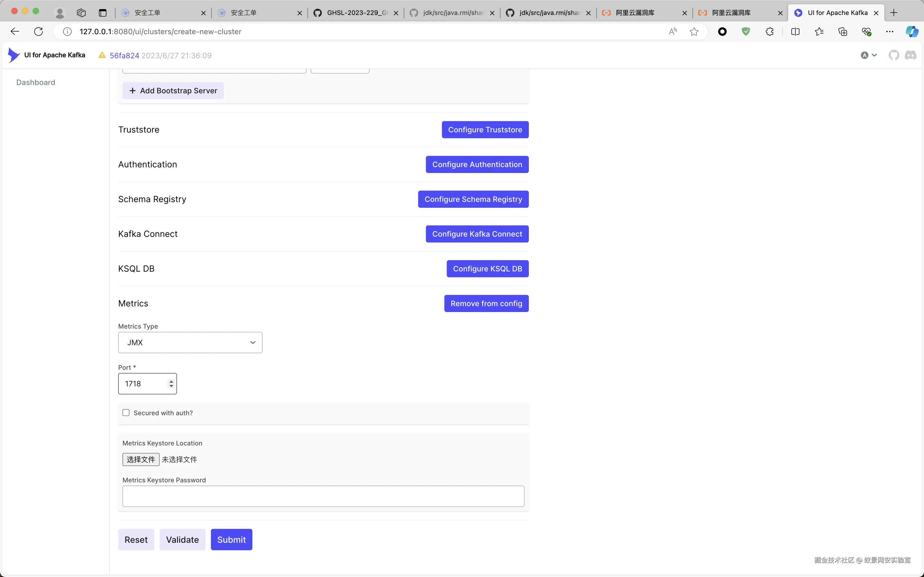
Task: Open the GitHub icon in header
Action: (894, 55)
